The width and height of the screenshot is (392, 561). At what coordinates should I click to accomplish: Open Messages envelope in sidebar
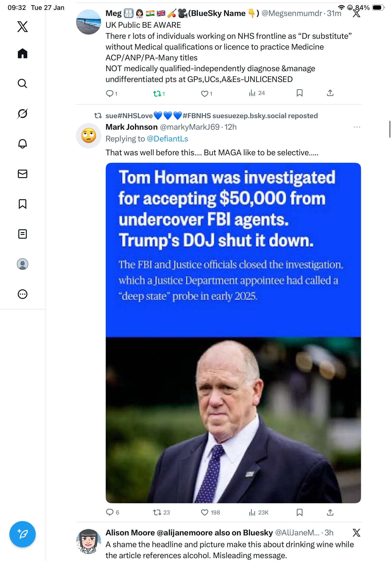tap(23, 174)
